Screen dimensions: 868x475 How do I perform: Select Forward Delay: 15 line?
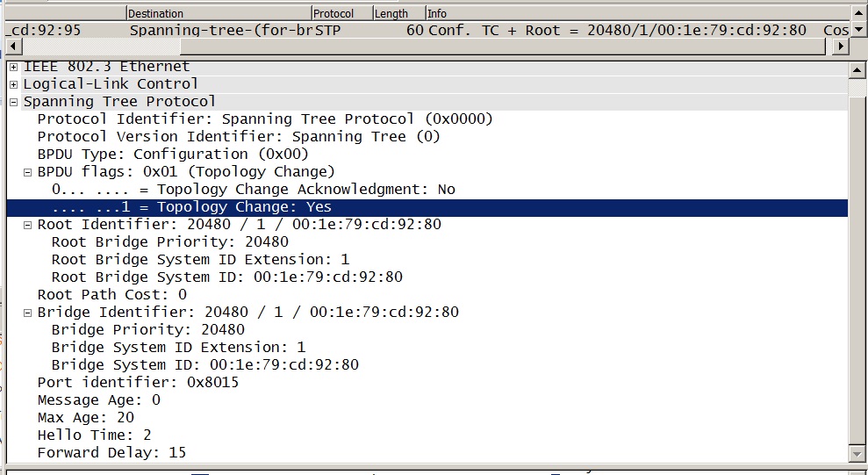[111, 453]
